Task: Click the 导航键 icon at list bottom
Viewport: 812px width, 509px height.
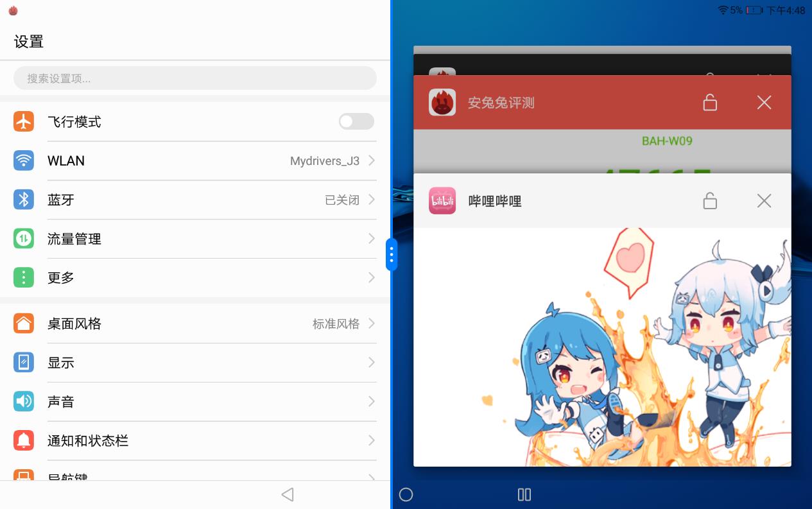Action: [24, 475]
